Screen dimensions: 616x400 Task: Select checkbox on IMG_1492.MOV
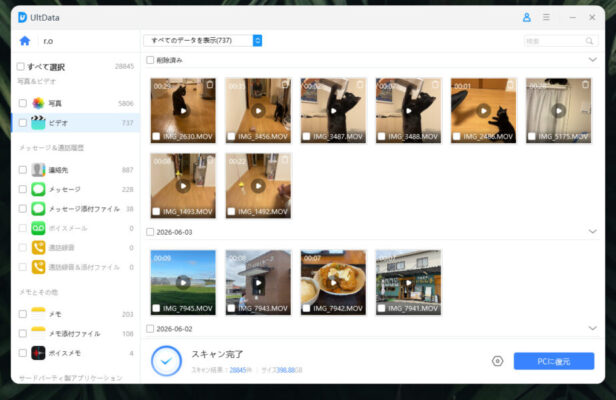(x=231, y=211)
